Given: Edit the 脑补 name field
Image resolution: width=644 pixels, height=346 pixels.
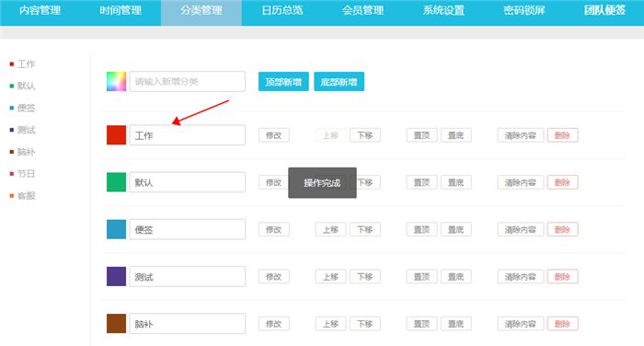Looking at the screenshot, I should [188, 323].
